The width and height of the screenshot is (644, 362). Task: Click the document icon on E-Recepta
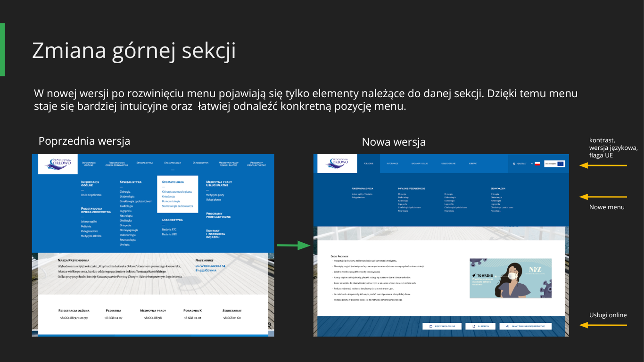pos(474,326)
